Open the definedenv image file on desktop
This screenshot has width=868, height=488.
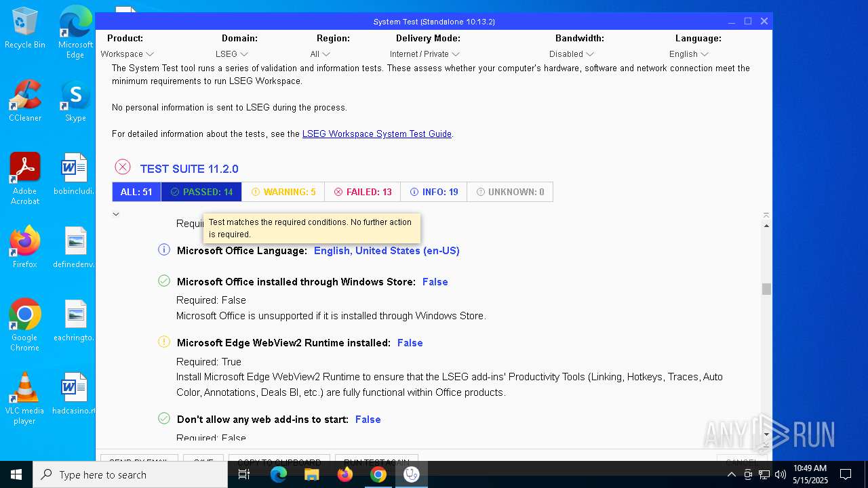(x=75, y=247)
